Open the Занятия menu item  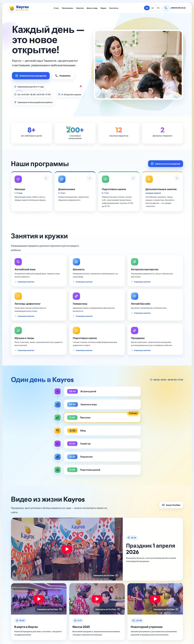point(80,8)
